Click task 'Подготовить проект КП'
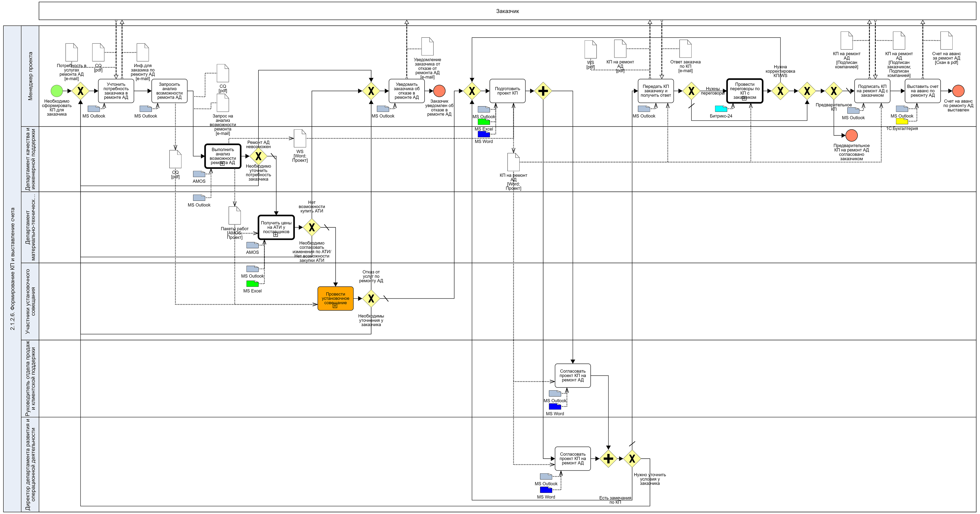This screenshot has height=514, width=980. tap(507, 91)
